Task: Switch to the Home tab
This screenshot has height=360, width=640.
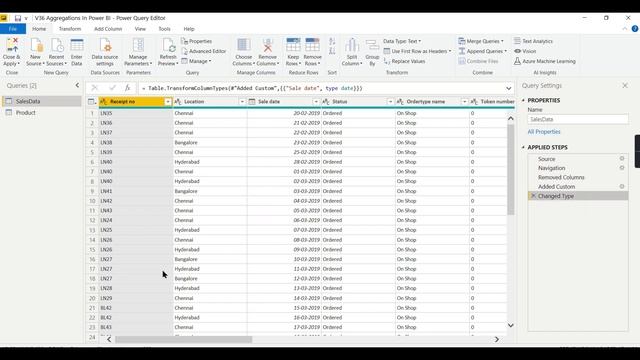Action: click(x=39, y=29)
